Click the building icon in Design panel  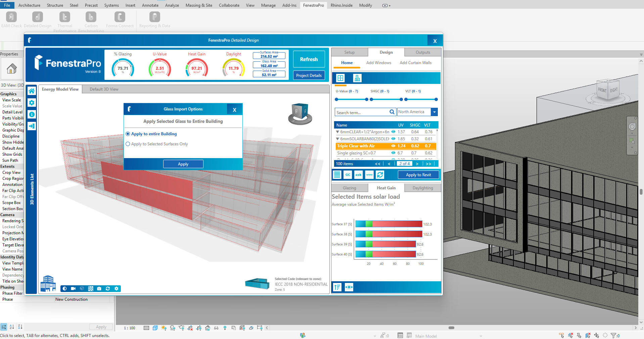[357, 78]
